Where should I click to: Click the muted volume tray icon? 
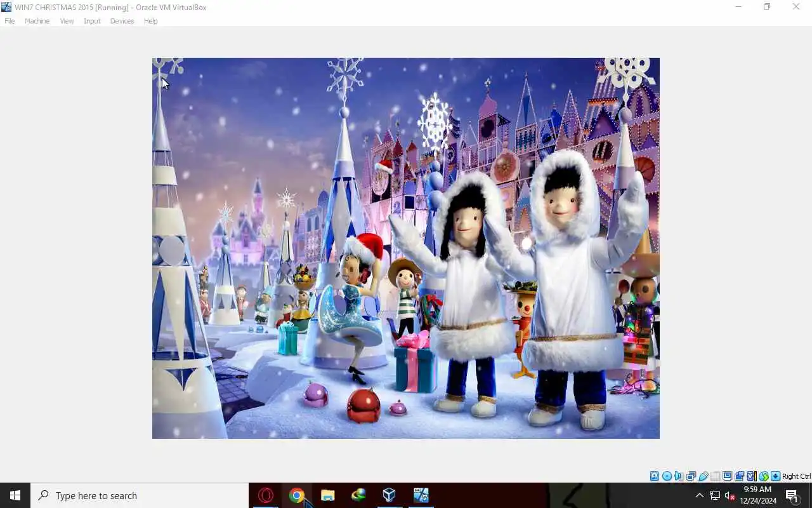[730, 495]
